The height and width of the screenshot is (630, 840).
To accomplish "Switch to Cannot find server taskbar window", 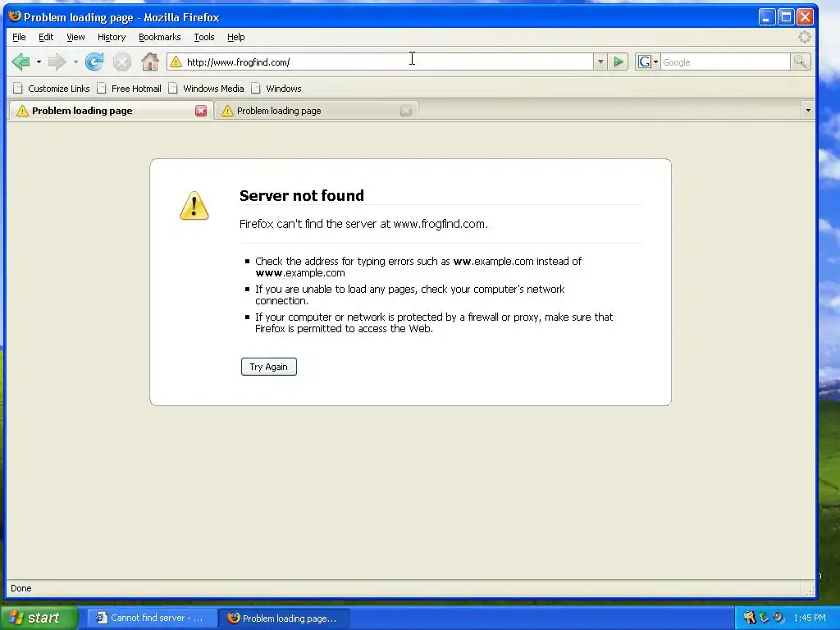I will pos(152,618).
